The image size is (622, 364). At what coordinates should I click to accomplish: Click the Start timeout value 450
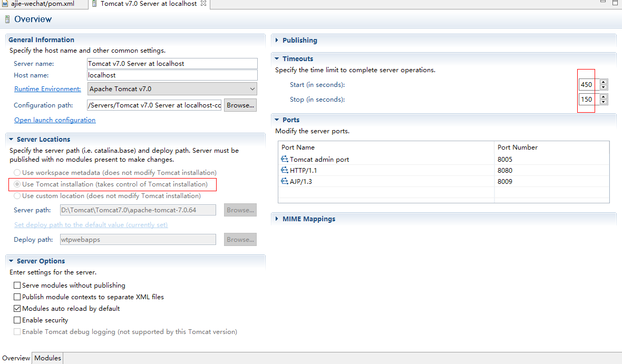(586, 84)
